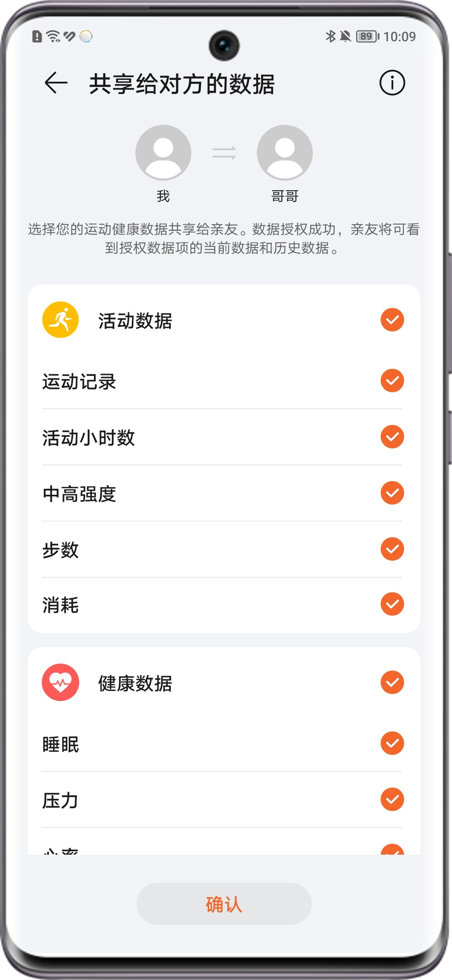Screen dimensions: 452x980
Task: Toggle the 消耗 checkbox off
Action: point(392,604)
